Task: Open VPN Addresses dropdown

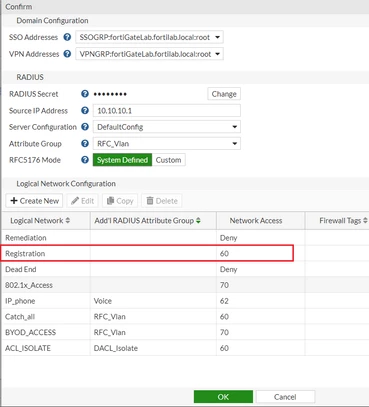Action: pos(149,54)
